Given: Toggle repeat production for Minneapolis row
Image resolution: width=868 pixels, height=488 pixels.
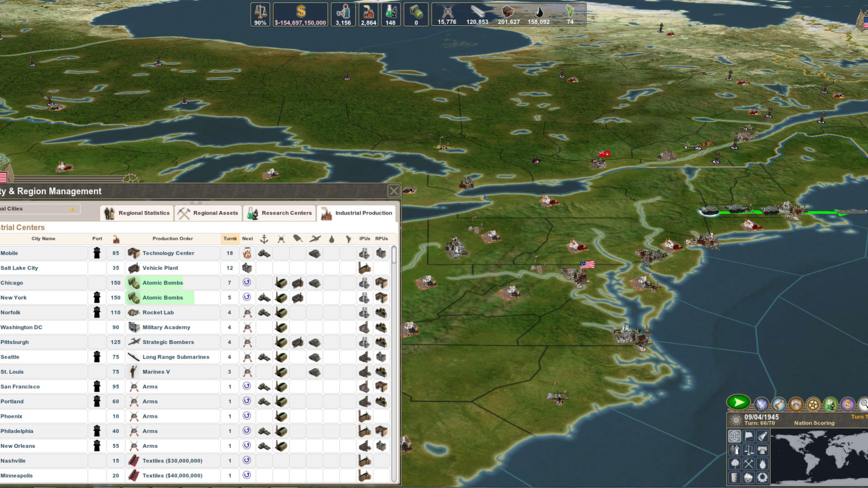Looking at the screenshot, I should pyautogui.click(x=247, y=475).
